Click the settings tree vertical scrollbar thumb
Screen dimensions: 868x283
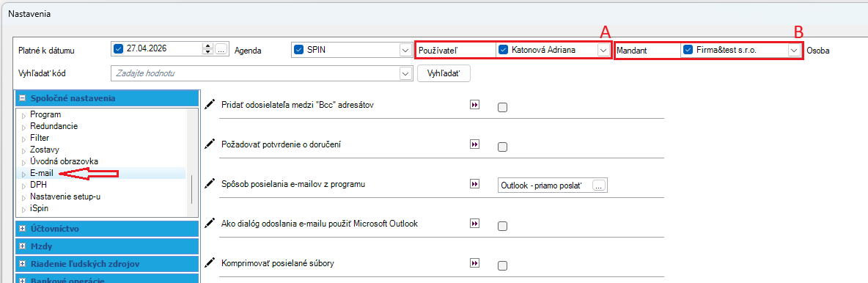click(x=191, y=190)
